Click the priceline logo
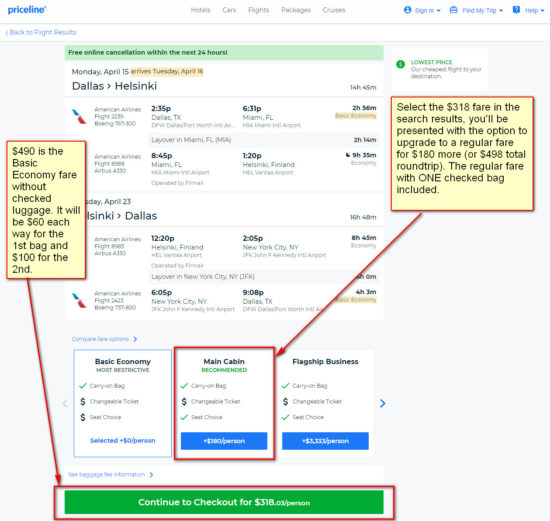Viewport: 550px width, 521px height. pos(27,10)
